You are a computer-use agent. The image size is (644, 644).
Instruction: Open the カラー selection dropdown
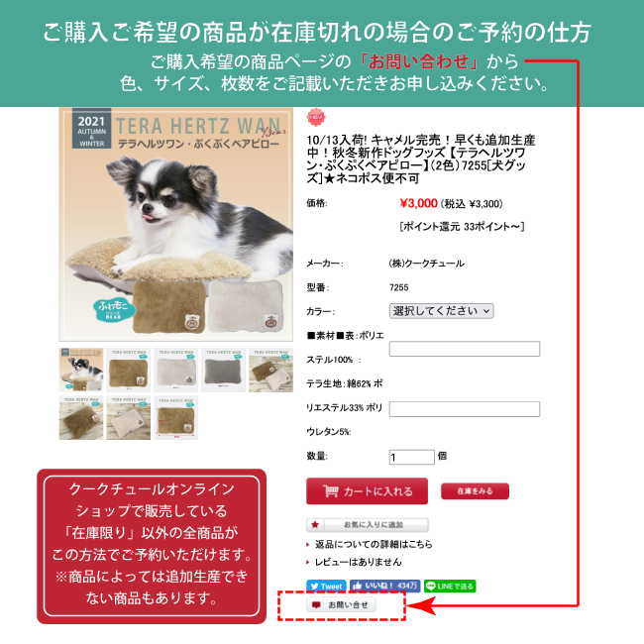click(441, 311)
